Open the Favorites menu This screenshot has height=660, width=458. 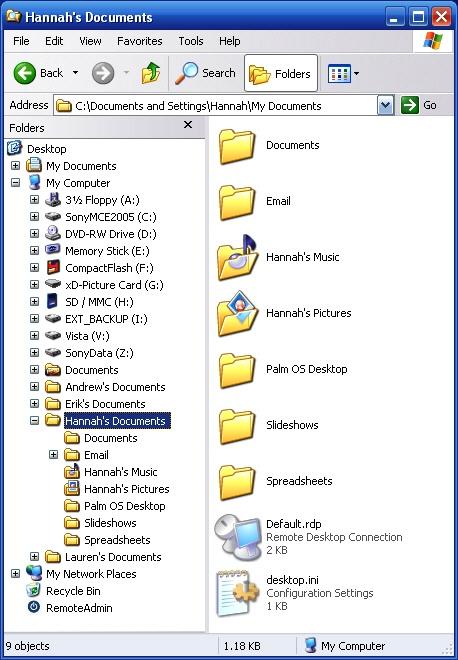pyautogui.click(x=139, y=41)
